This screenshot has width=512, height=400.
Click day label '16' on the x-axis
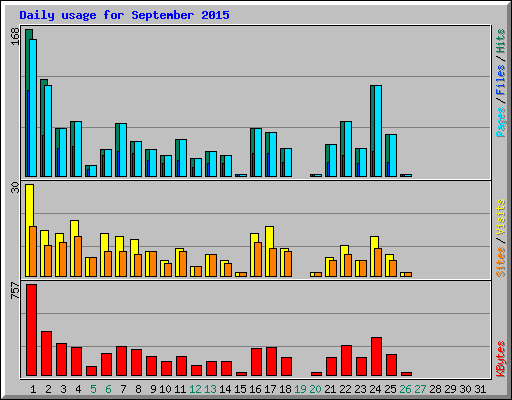(x=255, y=389)
